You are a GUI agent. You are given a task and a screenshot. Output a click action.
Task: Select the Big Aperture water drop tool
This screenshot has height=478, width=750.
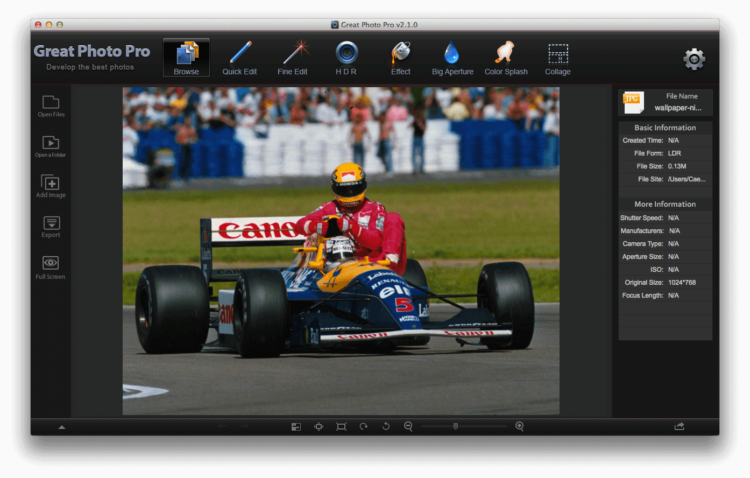pos(452,58)
